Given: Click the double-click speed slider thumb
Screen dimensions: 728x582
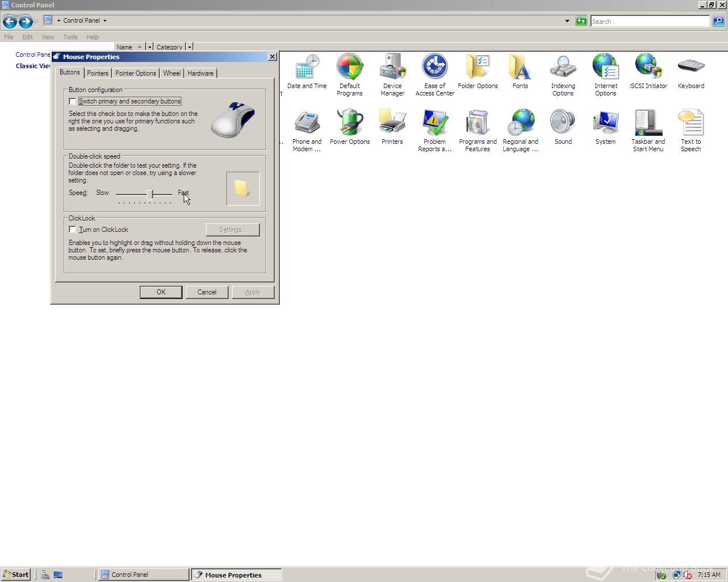Looking at the screenshot, I should tap(150, 194).
